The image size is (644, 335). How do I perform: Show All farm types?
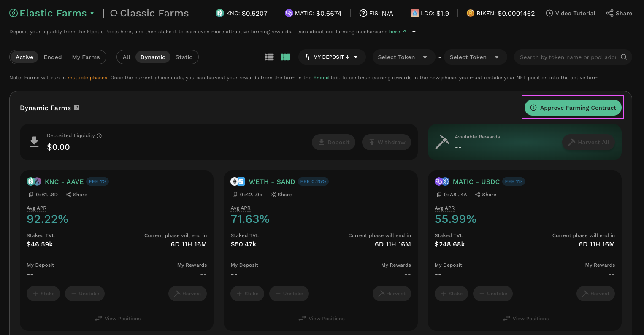(x=126, y=57)
